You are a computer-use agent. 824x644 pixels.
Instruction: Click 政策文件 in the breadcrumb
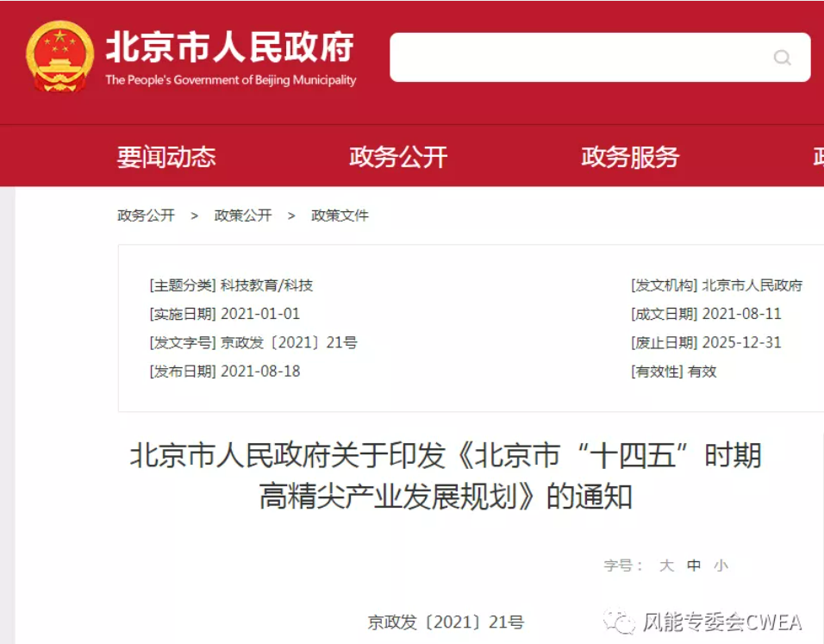(340, 216)
